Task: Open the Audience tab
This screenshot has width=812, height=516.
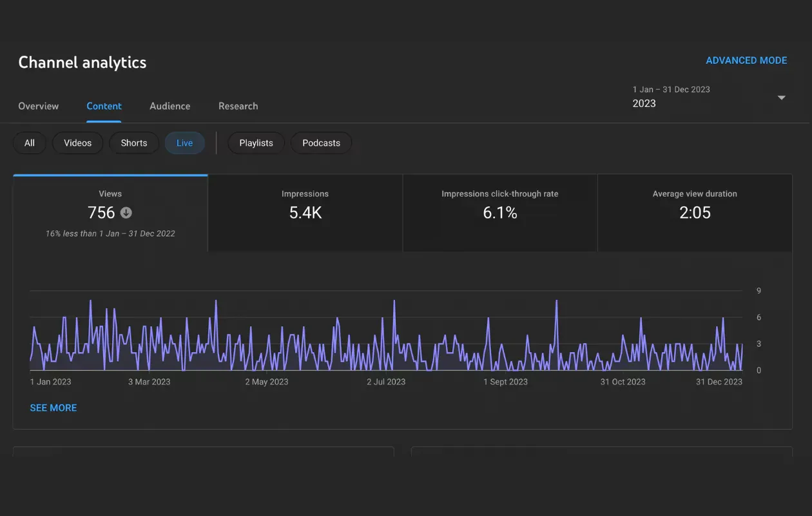Action: coord(170,106)
